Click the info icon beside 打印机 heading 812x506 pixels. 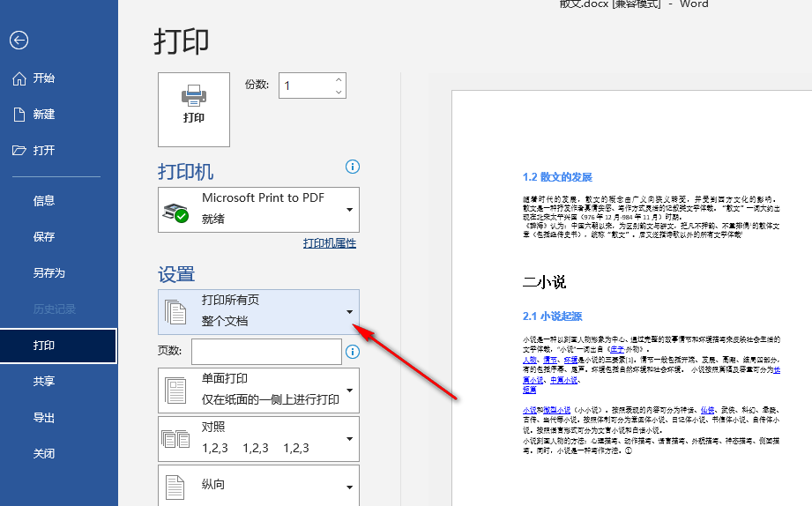pyautogui.click(x=352, y=167)
